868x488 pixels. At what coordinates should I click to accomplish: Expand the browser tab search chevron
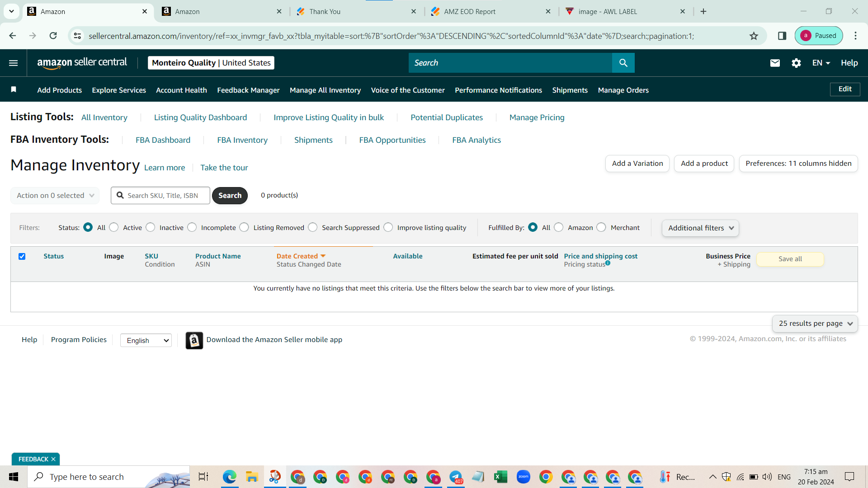point(11,11)
